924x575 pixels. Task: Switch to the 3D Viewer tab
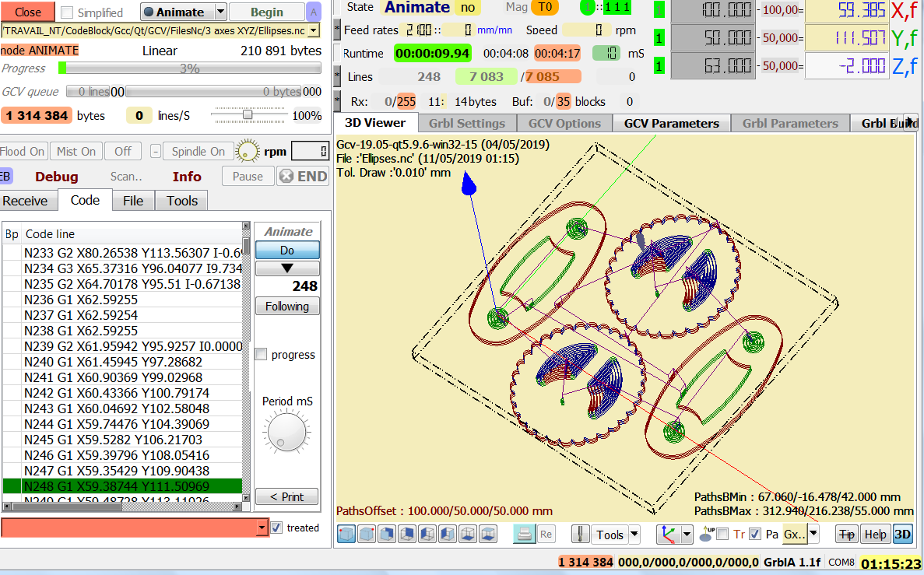[375, 122]
